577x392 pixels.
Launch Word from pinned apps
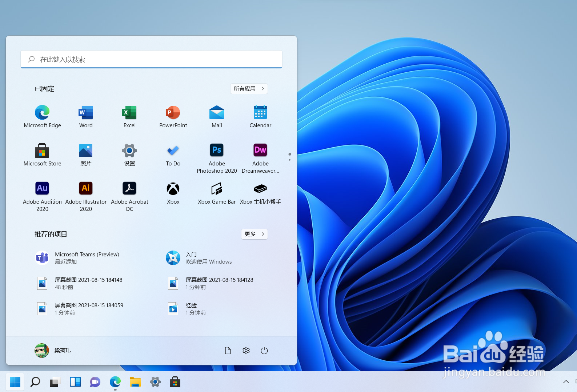(86, 117)
